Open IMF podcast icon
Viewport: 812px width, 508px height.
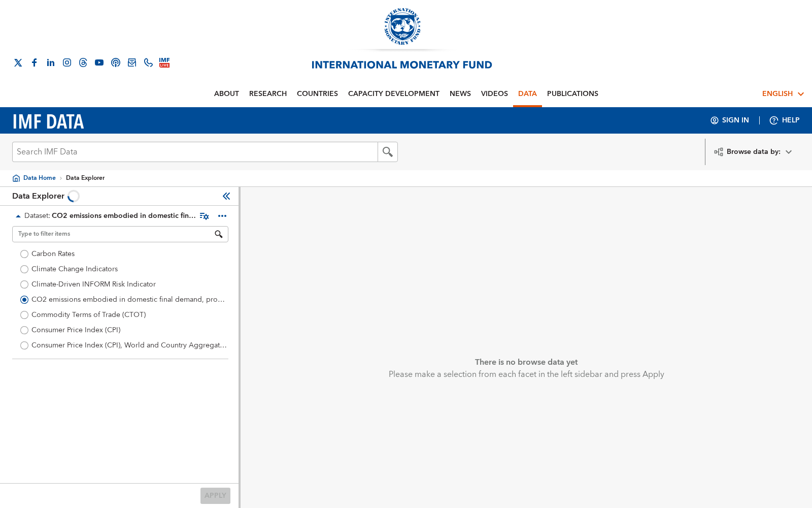(116, 62)
